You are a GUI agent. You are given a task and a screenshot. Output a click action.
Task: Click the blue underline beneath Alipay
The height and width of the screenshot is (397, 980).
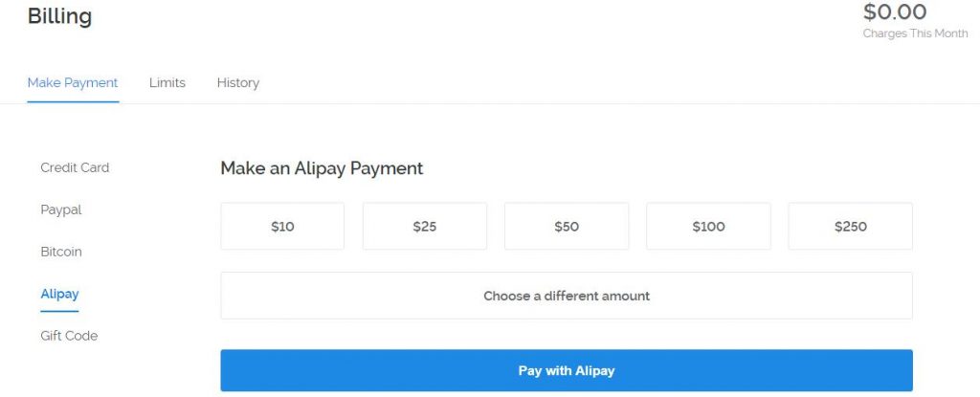point(59,311)
